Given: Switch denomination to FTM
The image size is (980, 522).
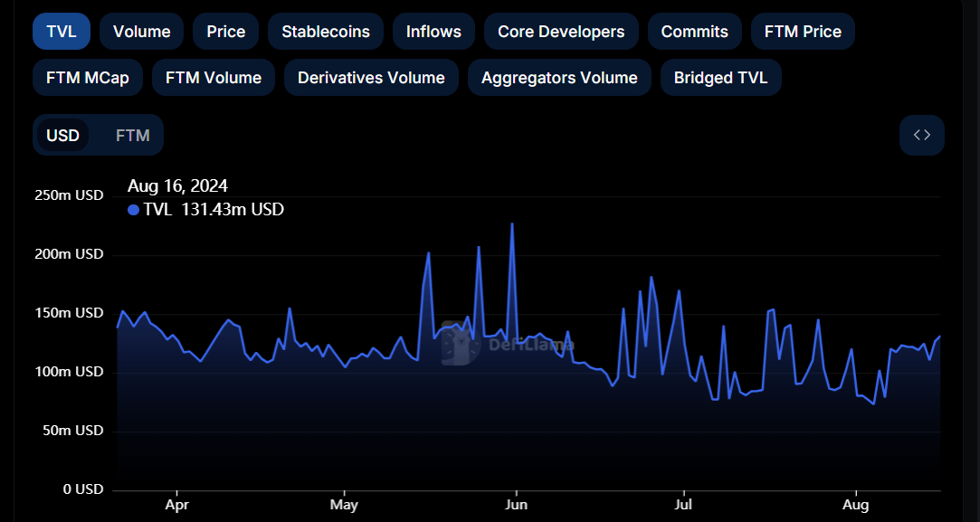Looking at the screenshot, I should coord(133,136).
